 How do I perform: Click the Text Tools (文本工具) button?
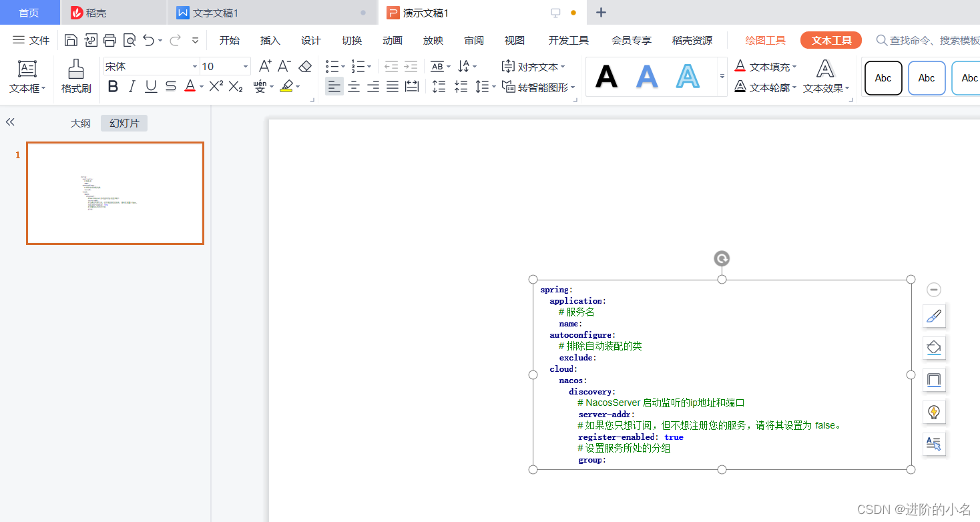pos(831,40)
